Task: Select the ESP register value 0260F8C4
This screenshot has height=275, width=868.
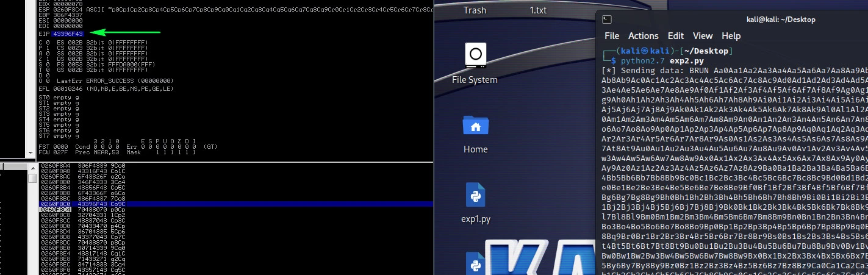Action: point(67,9)
